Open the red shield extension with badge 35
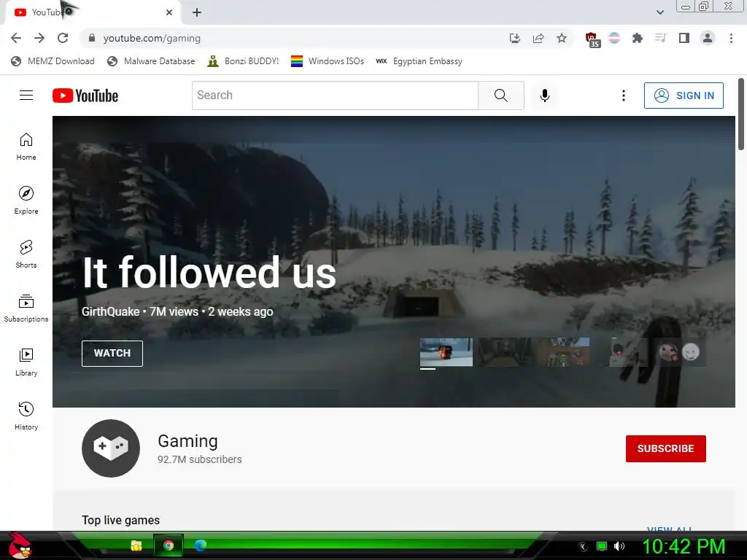 tap(592, 39)
